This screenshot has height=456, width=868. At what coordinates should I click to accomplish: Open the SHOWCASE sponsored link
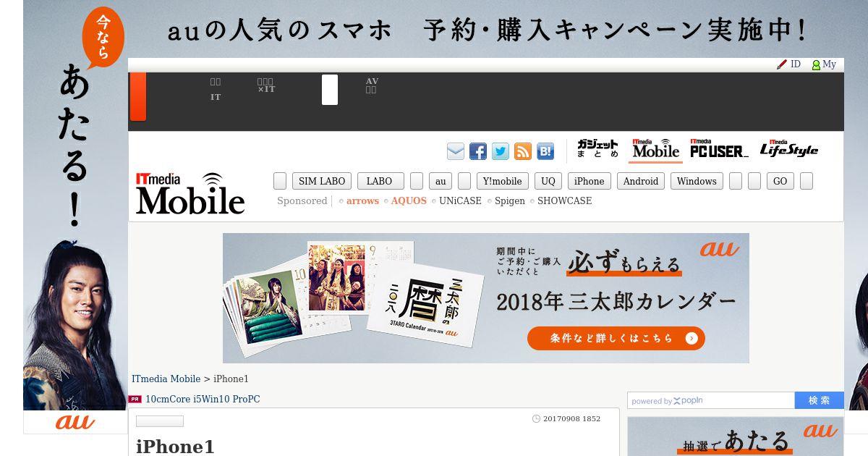pyautogui.click(x=564, y=200)
